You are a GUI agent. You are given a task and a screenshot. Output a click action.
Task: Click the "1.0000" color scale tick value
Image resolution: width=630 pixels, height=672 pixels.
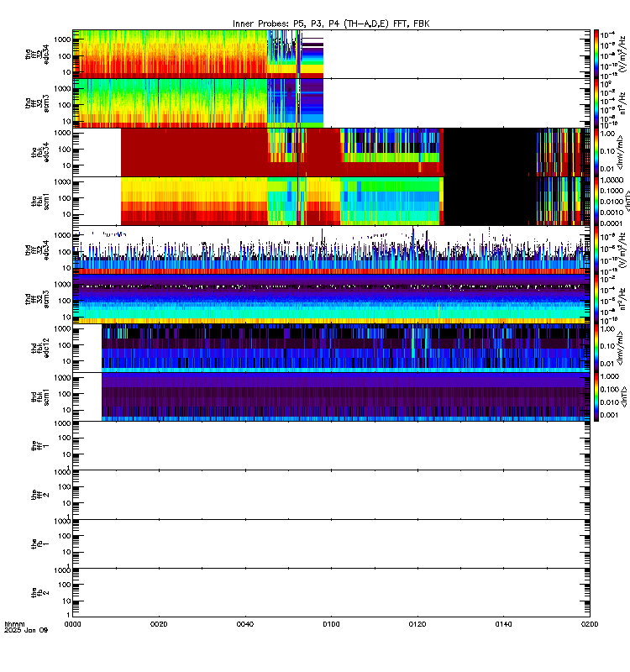click(x=611, y=180)
